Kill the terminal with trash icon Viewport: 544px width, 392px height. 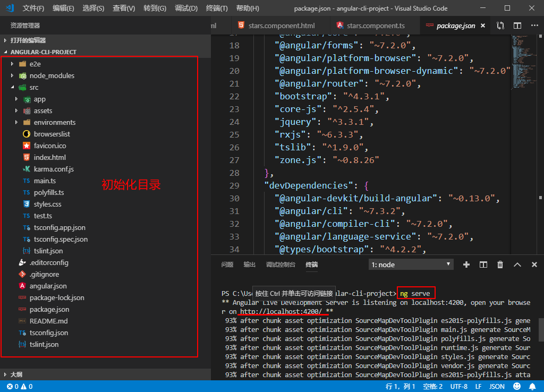500,265
